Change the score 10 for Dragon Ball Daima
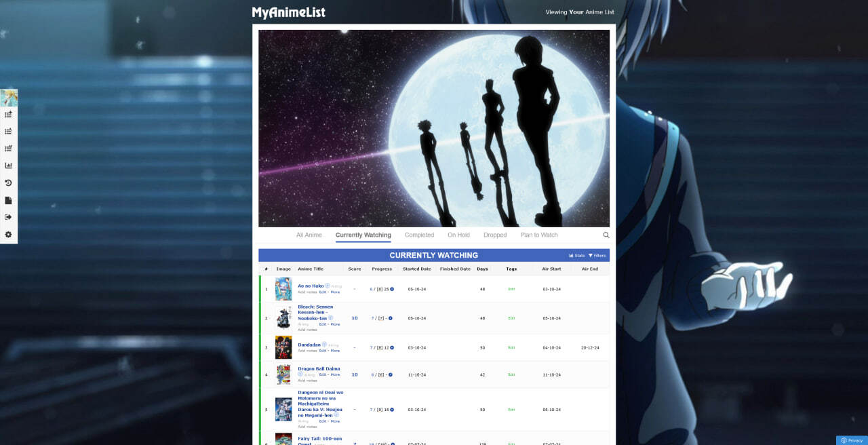 [355, 374]
